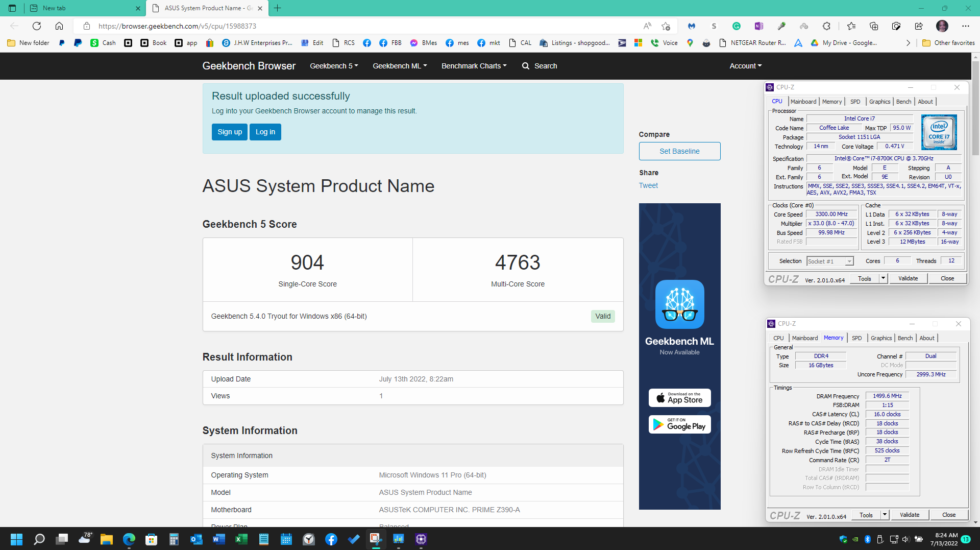The image size is (980, 550).
Task: Open the Favorites list icon
Action: click(851, 26)
